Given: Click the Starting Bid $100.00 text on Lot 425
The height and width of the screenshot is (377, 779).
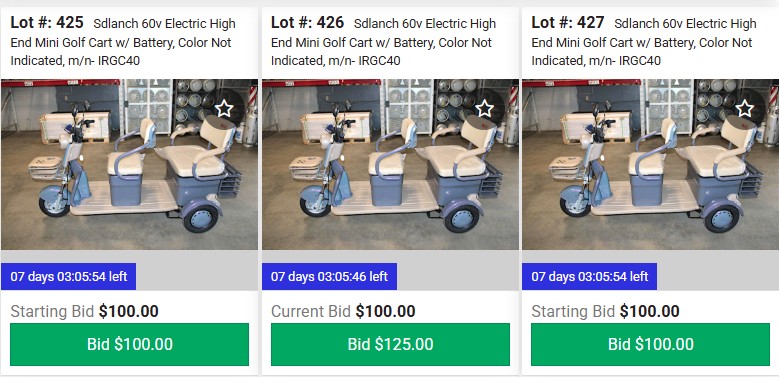Looking at the screenshot, I should click(x=84, y=311).
